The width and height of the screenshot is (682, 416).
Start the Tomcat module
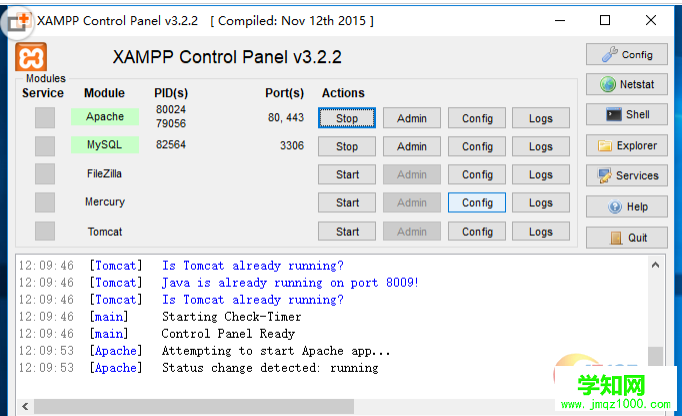pyautogui.click(x=347, y=231)
